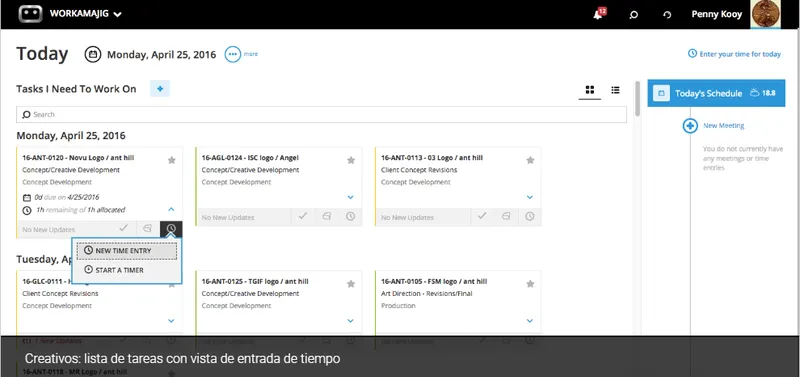Open the calendar icon beside the date
The height and width of the screenshot is (377, 800).
[x=93, y=54]
